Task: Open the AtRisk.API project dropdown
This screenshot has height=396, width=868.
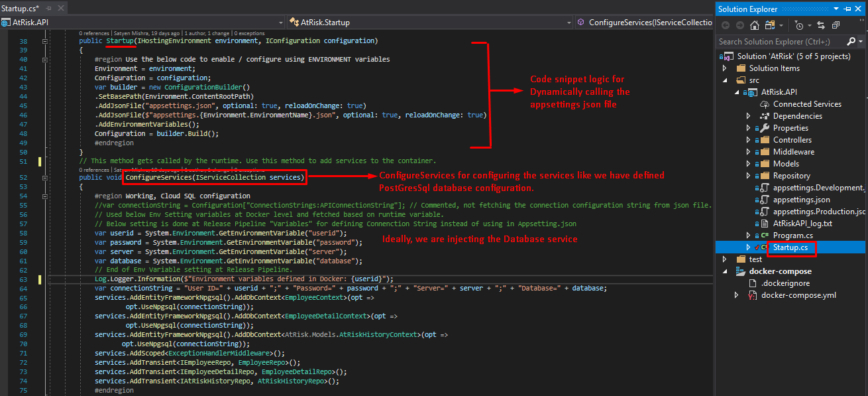Action: pyautogui.click(x=280, y=23)
